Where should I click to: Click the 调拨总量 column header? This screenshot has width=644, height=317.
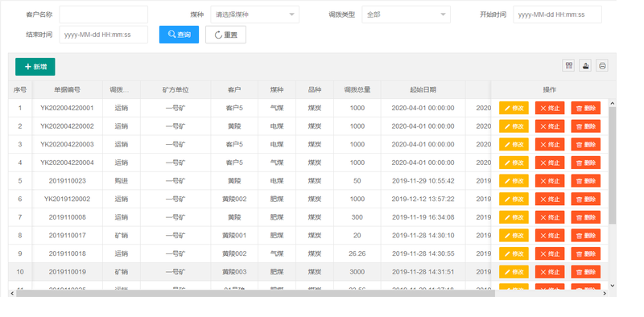tap(357, 89)
